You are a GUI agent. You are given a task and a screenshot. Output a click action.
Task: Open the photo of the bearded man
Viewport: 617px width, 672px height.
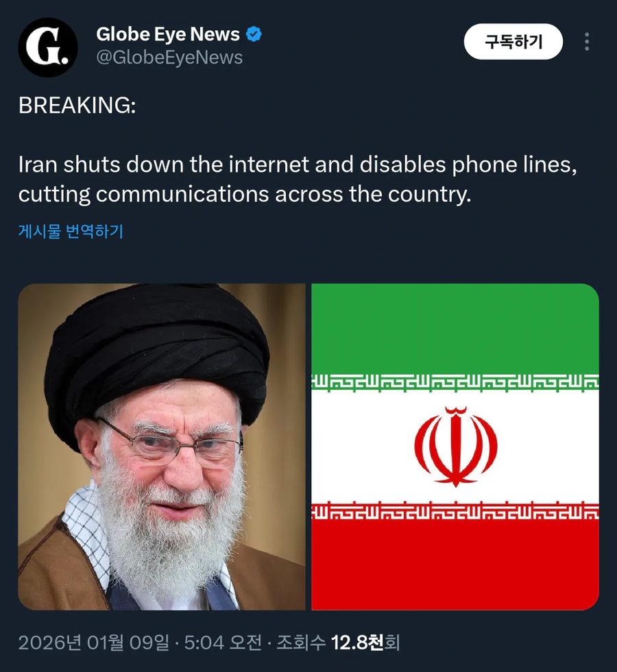coord(162,447)
